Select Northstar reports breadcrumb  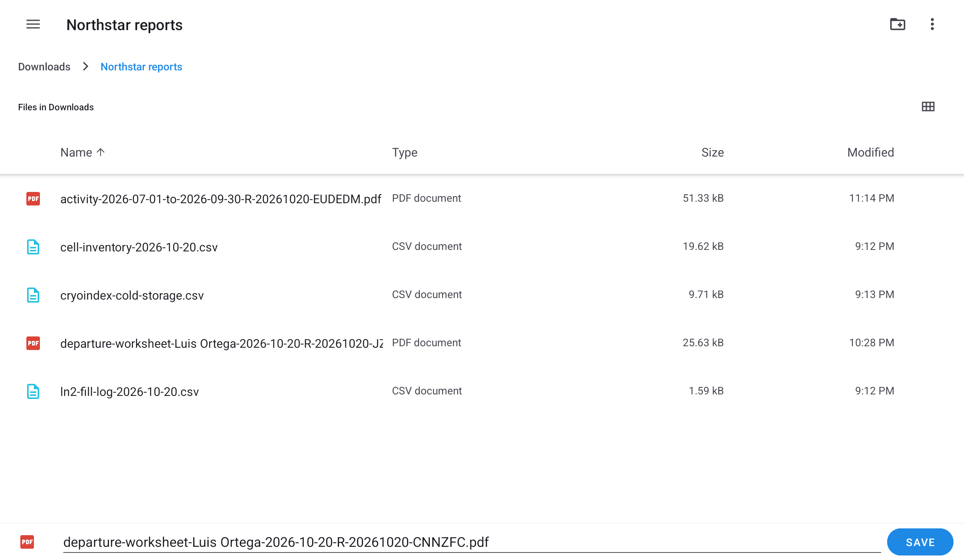click(141, 67)
